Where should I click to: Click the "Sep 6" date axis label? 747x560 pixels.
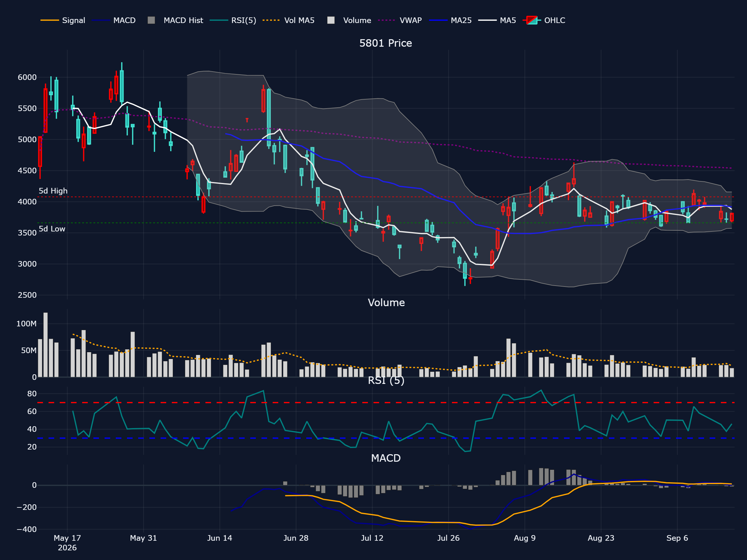[x=677, y=538]
